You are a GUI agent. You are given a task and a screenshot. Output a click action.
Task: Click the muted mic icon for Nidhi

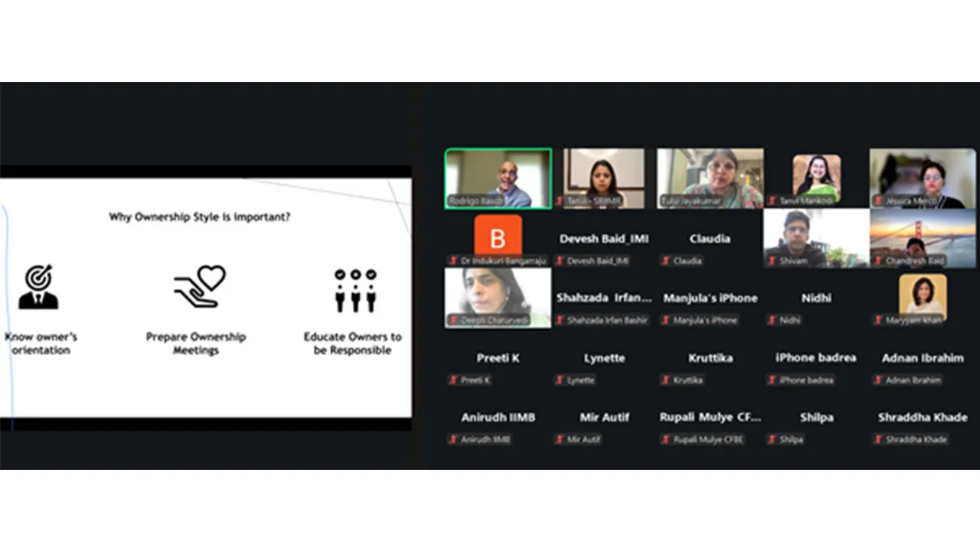773,321
